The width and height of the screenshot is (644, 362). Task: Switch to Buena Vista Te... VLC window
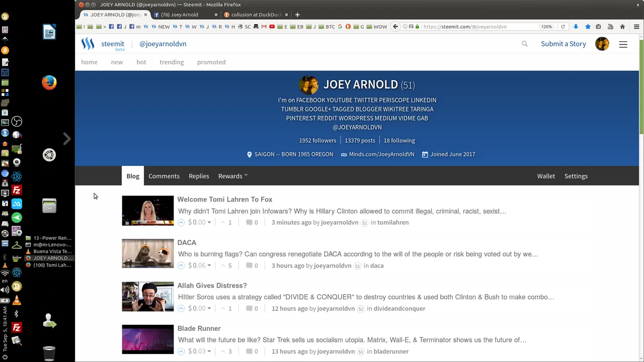point(49,251)
